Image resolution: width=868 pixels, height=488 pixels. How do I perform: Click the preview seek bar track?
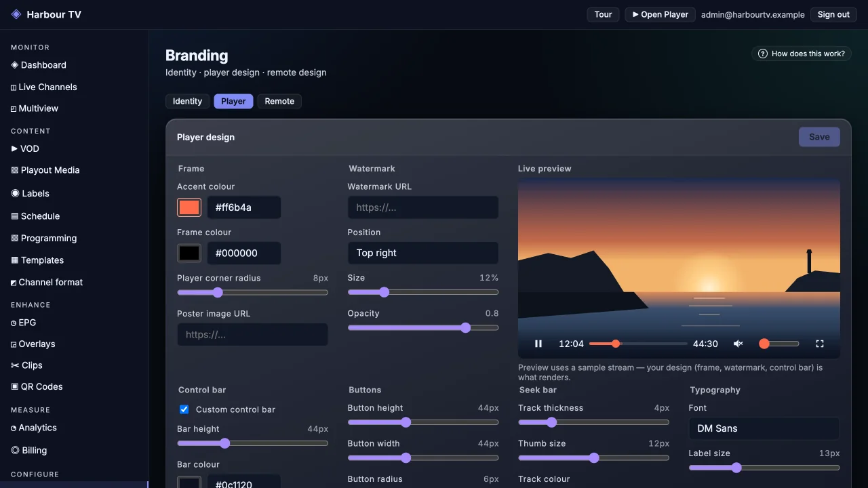coord(638,344)
